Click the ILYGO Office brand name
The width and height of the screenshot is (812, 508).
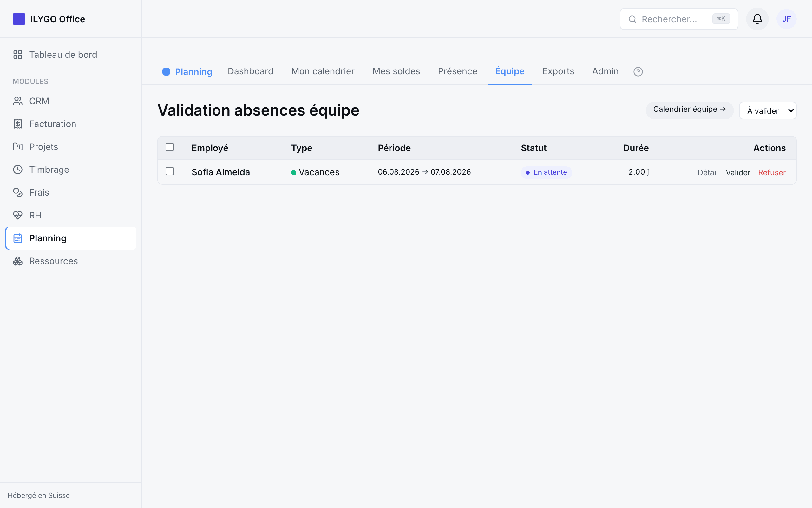click(57, 19)
